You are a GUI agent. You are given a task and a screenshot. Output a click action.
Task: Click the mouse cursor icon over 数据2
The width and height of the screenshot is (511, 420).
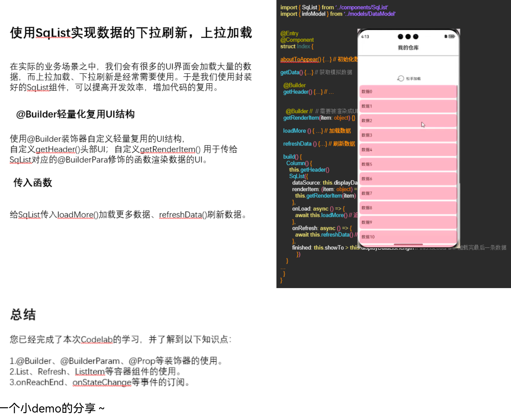click(423, 125)
